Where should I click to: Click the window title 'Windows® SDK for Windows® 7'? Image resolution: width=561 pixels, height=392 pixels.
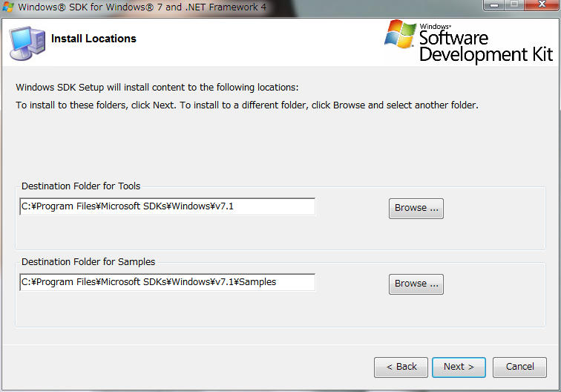click(142, 7)
